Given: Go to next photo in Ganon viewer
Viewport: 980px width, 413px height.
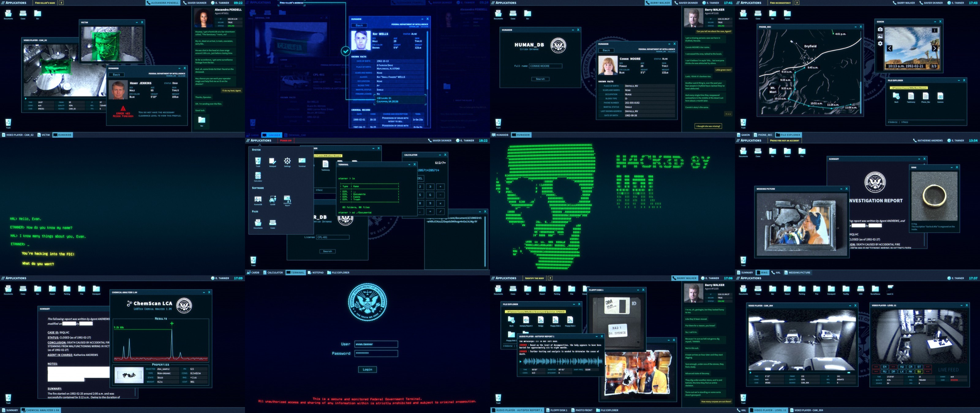Looking at the screenshot, I should click(x=934, y=48).
